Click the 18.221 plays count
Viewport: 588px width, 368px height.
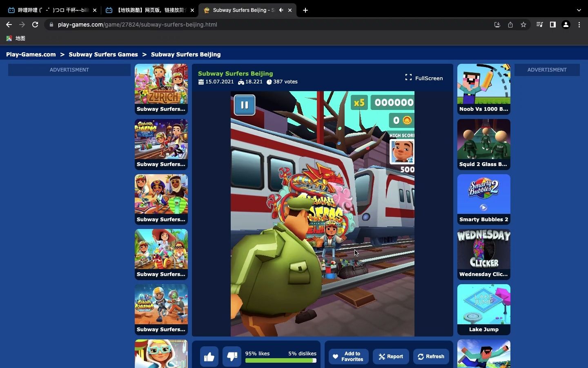(254, 82)
